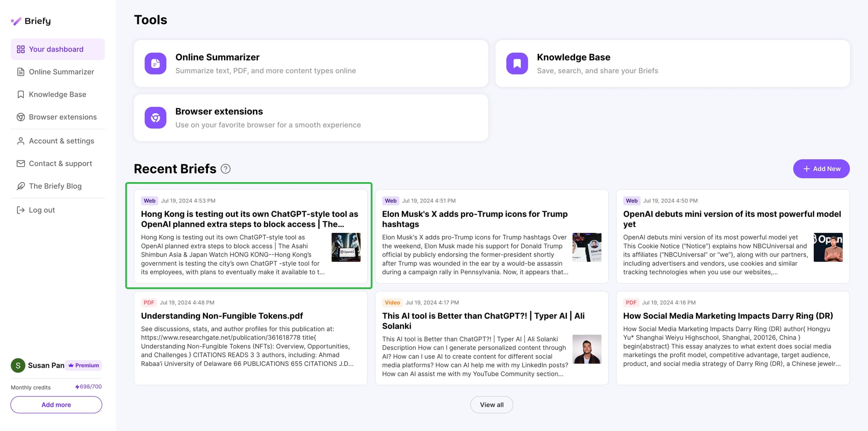868x431 pixels.
Task: Click the Elon Musk brief thumbnail image
Action: click(x=587, y=247)
